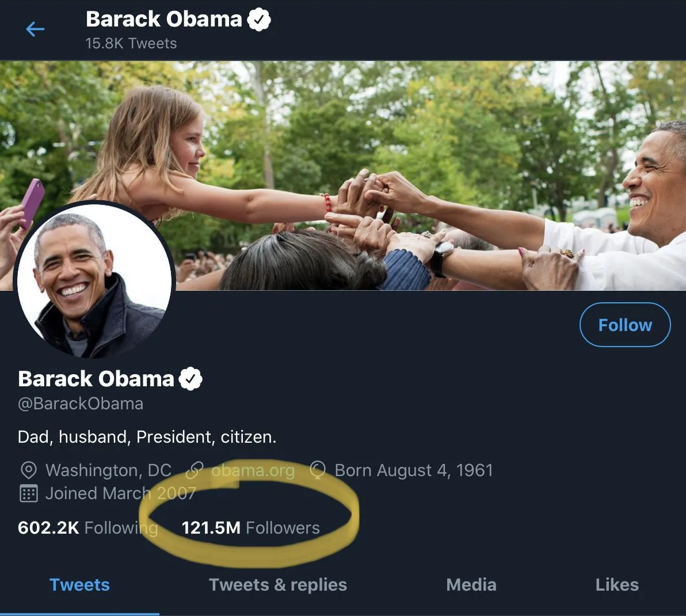View the 602.2K Following list
This screenshot has height=616, width=686.
87,528
